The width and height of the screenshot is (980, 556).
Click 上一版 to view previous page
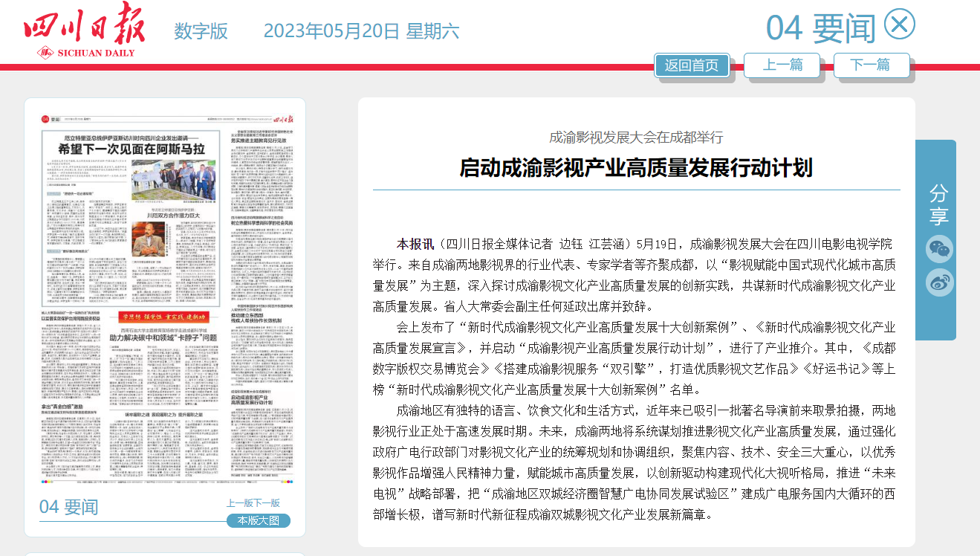pos(239,503)
